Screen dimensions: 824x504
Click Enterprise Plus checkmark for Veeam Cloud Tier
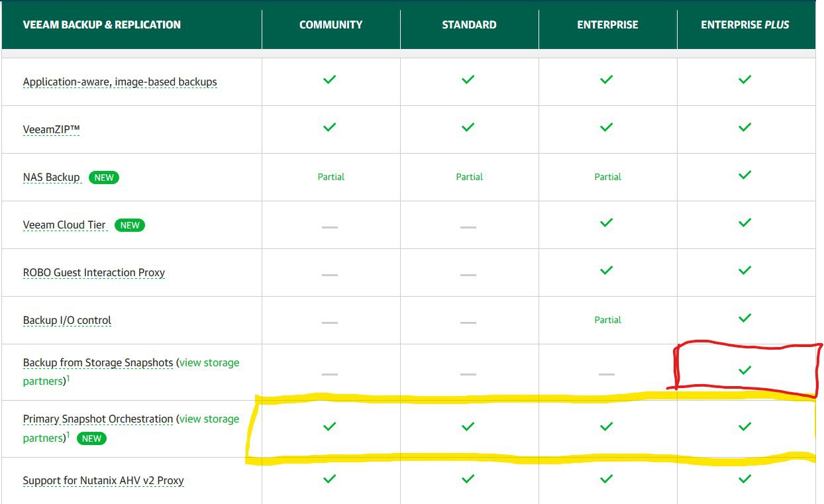(745, 223)
